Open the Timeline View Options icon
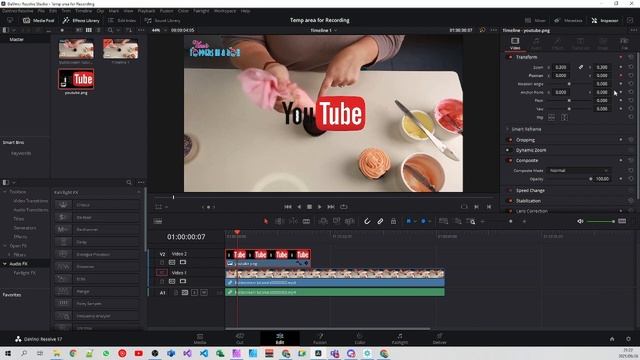 [158, 221]
